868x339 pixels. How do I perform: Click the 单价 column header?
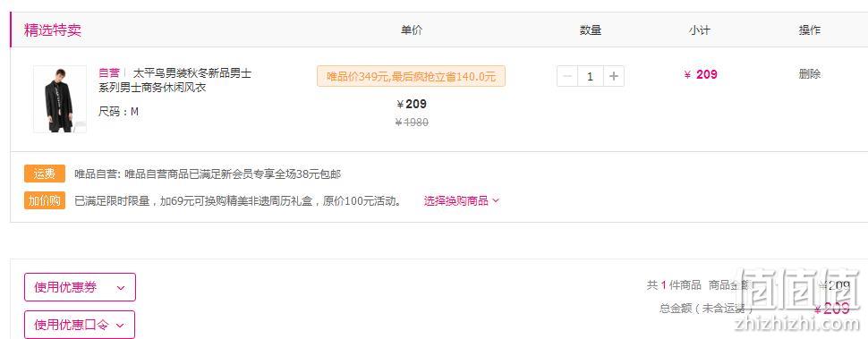[x=412, y=30]
